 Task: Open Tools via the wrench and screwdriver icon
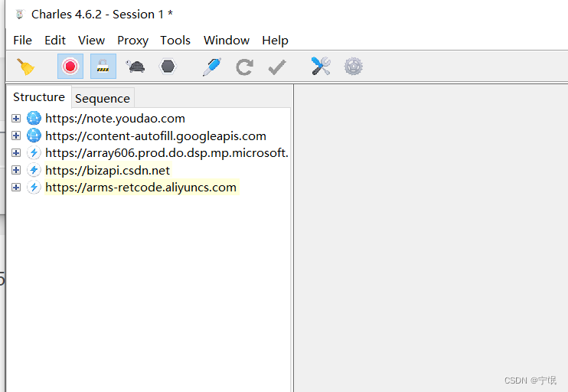coord(321,66)
